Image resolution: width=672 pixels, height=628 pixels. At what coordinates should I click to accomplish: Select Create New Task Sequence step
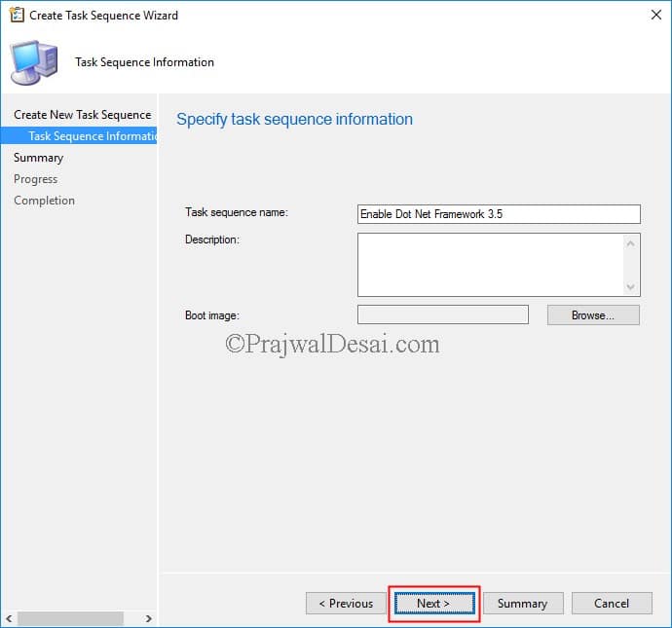tap(82, 115)
